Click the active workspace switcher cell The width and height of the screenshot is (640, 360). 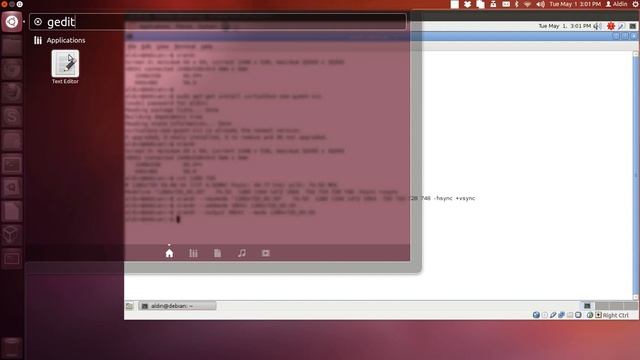(587, 306)
